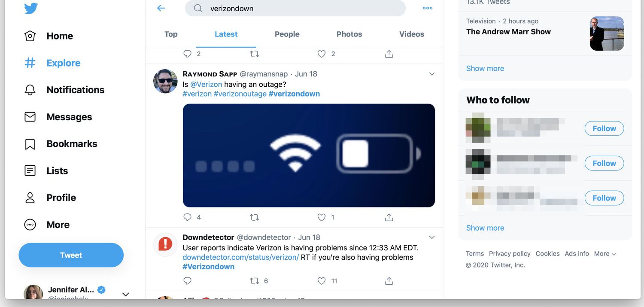Share the Downdetector tweet

point(389,281)
